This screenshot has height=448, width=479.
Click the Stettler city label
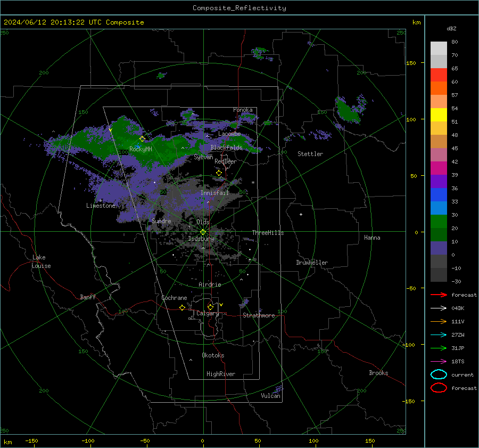tap(310, 154)
